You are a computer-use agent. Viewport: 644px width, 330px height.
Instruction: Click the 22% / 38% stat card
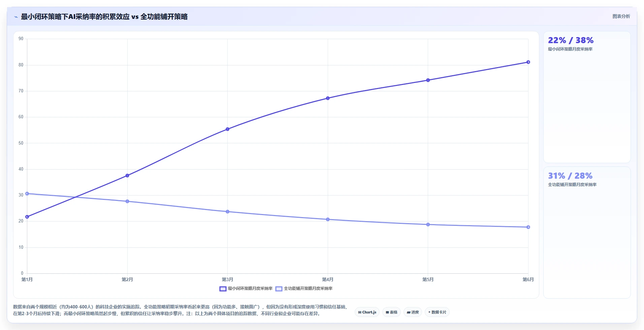pyautogui.click(x=587, y=97)
